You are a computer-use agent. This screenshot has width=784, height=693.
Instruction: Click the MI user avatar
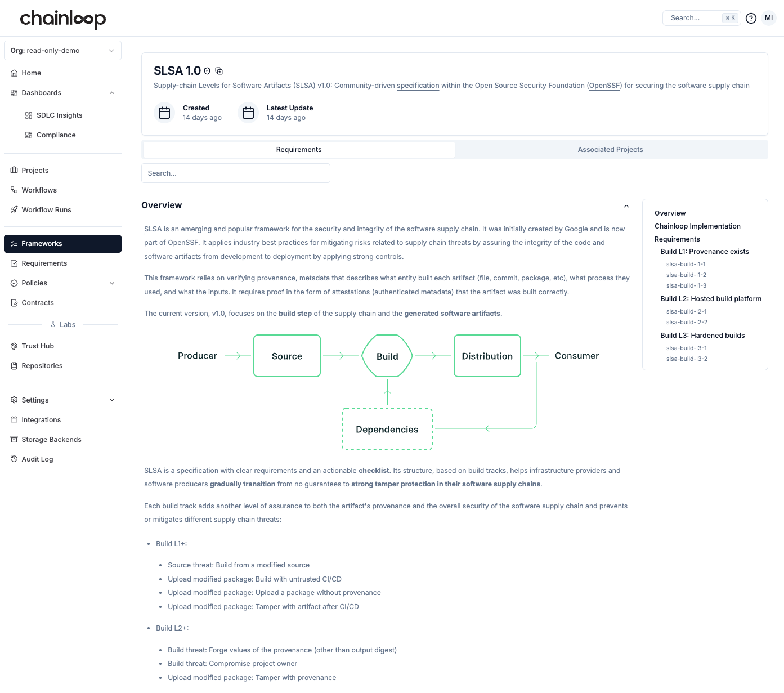click(768, 18)
